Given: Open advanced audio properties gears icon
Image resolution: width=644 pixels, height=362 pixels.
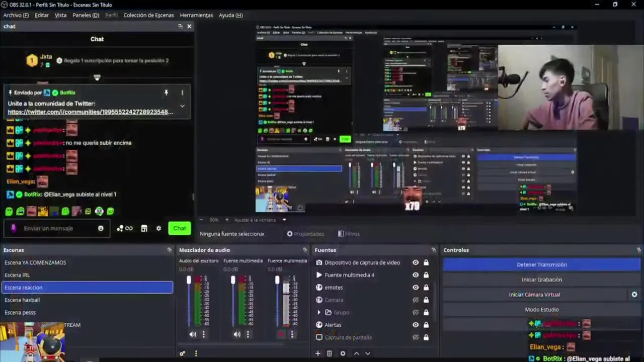Looking at the screenshot, I should click(x=183, y=353).
